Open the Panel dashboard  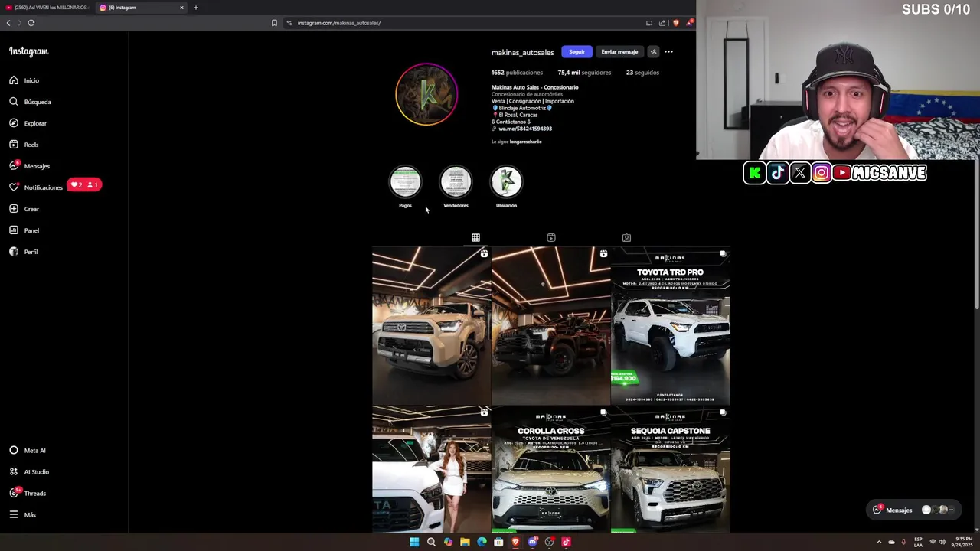(x=24, y=230)
